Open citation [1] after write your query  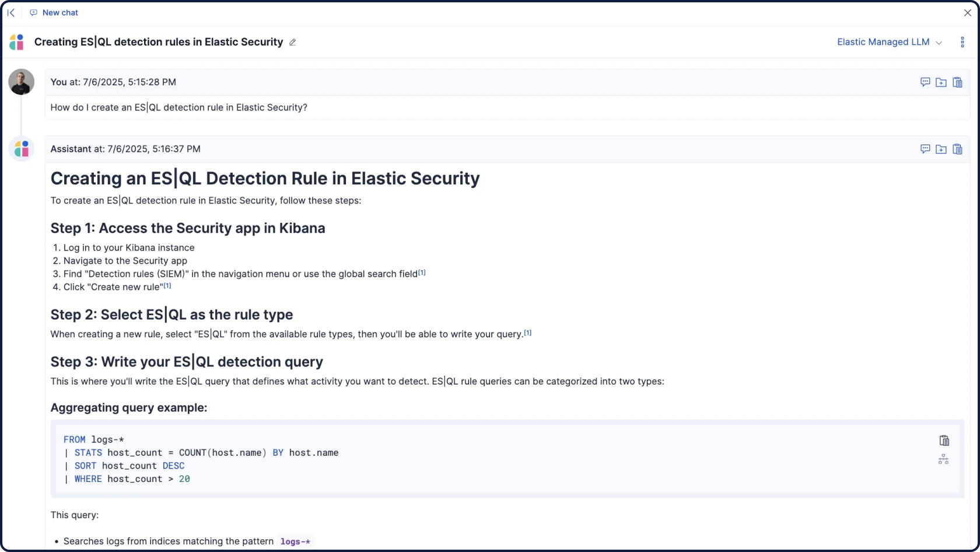point(528,333)
